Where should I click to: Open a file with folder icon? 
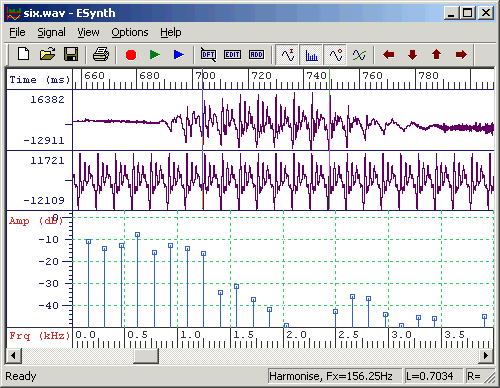(47, 54)
